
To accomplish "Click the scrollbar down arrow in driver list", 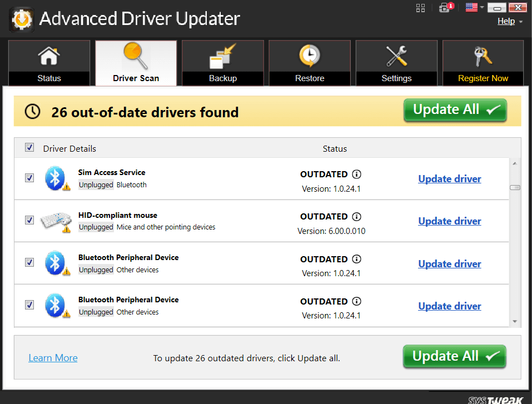I will (515, 321).
